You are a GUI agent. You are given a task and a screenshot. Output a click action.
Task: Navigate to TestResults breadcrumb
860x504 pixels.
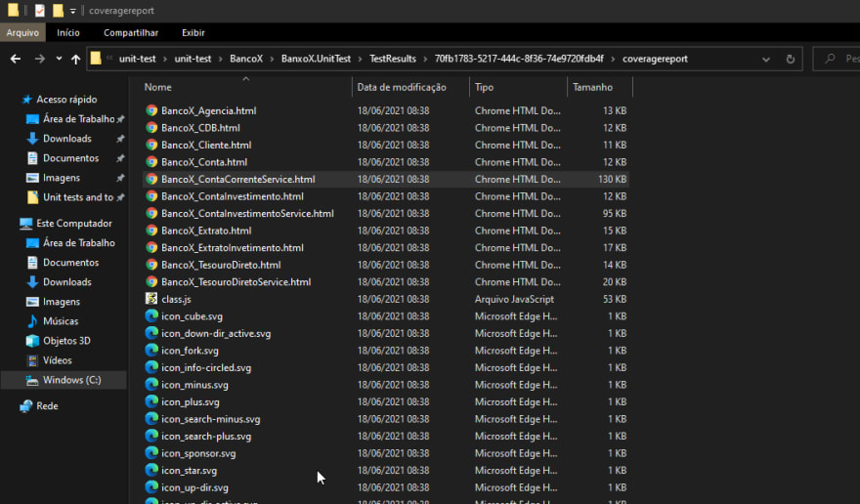point(393,59)
